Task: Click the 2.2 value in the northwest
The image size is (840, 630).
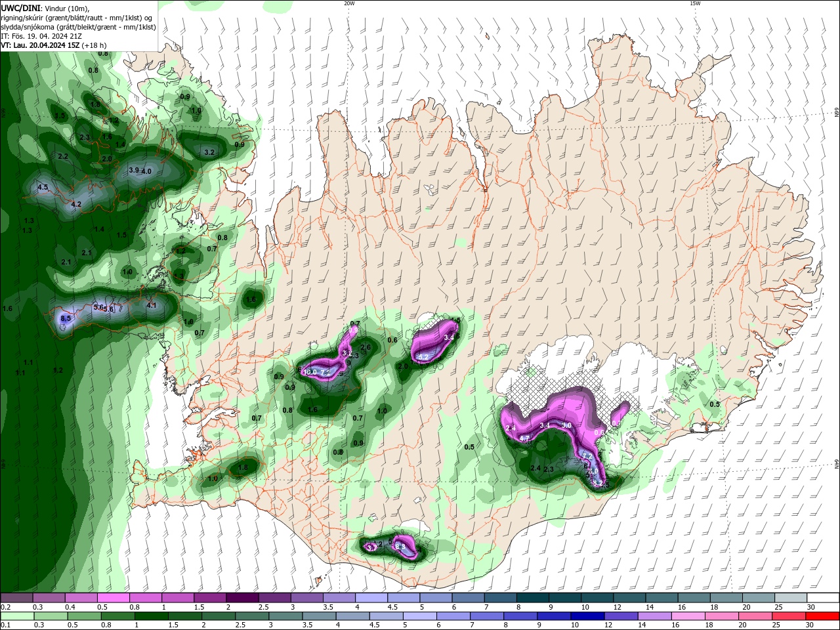Action: pyautogui.click(x=63, y=157)
